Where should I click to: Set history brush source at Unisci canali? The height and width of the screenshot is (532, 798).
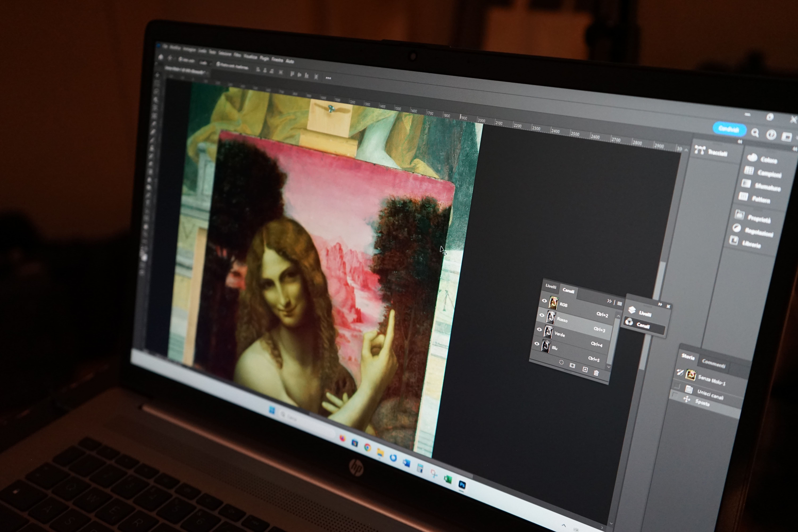coord(677,386)
